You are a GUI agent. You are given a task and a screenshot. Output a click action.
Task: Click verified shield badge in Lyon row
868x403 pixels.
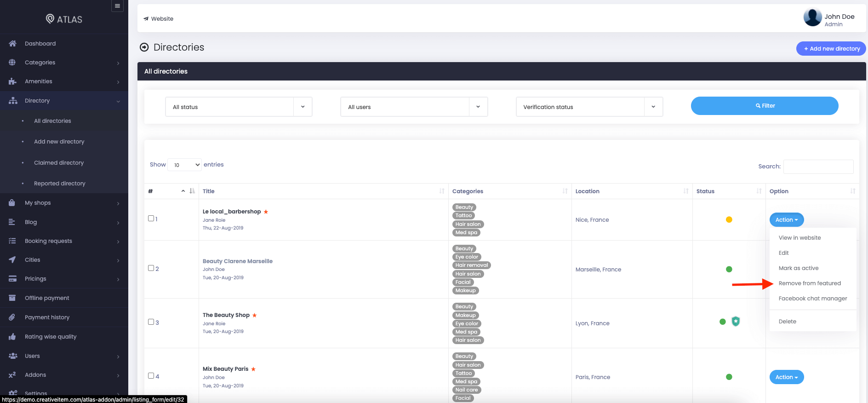[736, 322]
